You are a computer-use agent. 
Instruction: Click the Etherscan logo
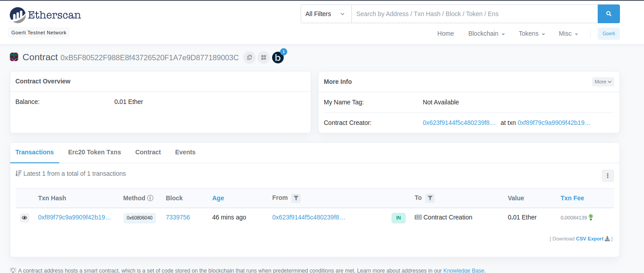click(45, 15)
